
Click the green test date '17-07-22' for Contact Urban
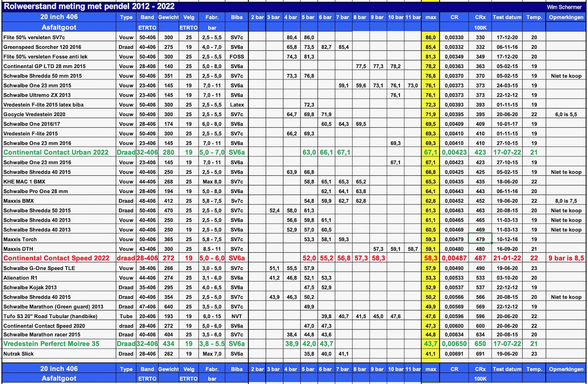pos(507,152)
